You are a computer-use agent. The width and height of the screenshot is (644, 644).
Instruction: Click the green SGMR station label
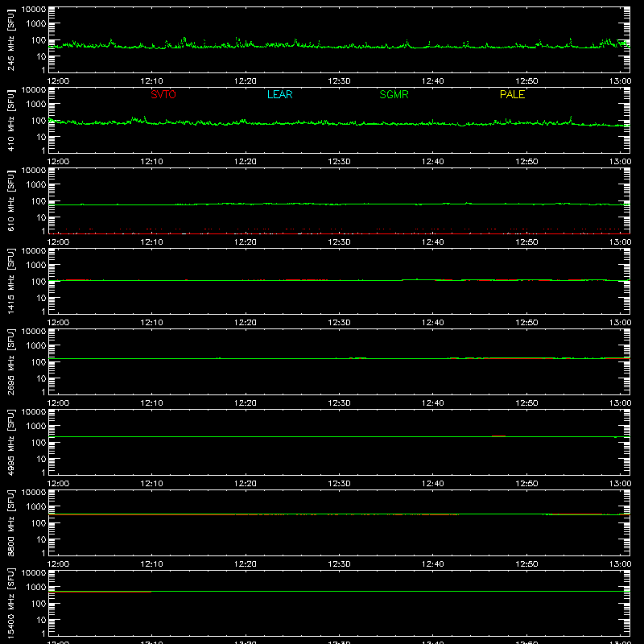tap(394, 94)
